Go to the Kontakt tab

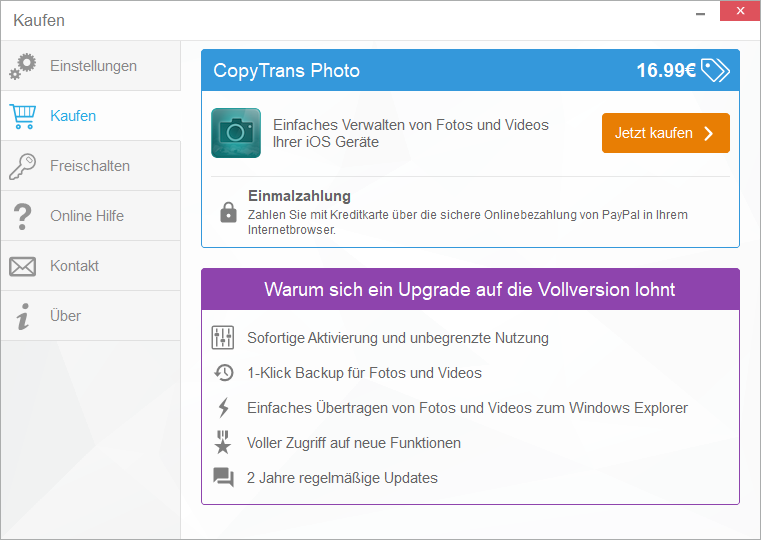(91, 266)
